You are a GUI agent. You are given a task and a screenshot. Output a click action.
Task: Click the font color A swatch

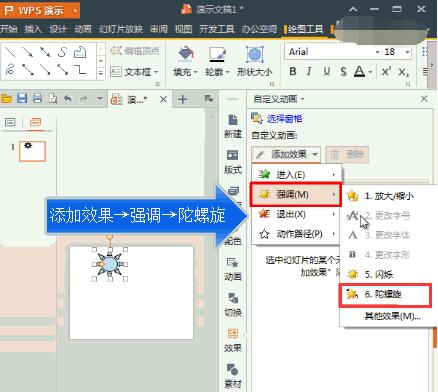pos(359,71)
